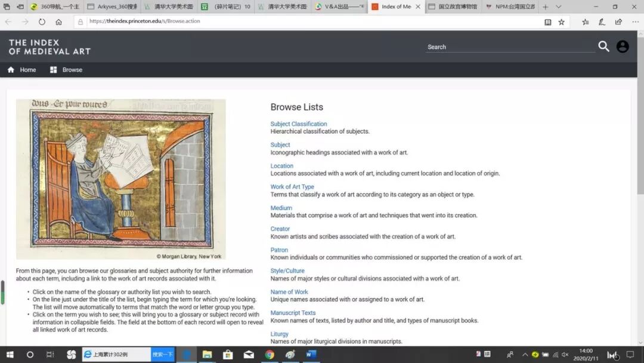Open the Work of Art Type list
Image resolution: width=644 pixels, height=363 pixels.
point(292,187)
